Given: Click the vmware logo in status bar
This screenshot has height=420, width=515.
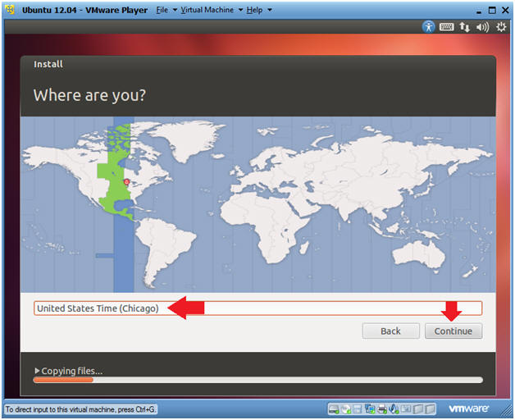Looking at the screenshot, I should click(469, 409).
